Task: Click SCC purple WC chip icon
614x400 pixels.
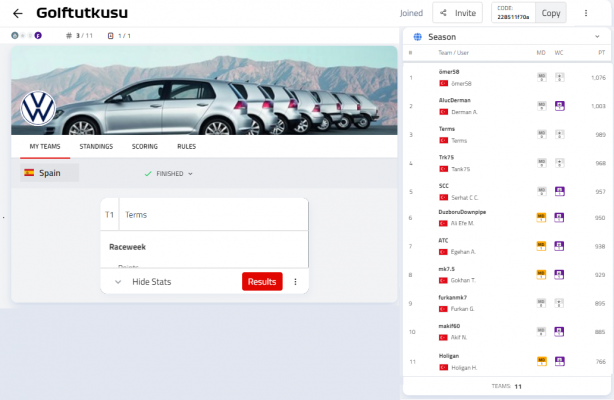Action: point(560,191)
